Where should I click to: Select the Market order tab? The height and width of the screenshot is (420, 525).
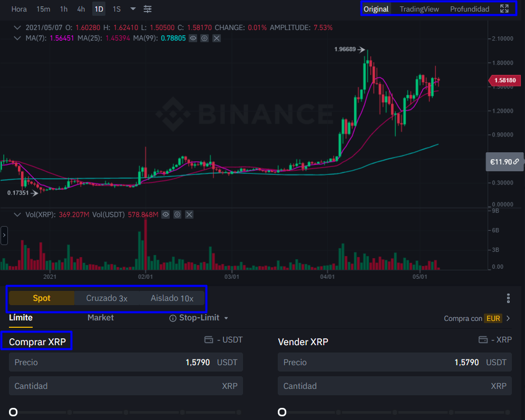[101, 318]
